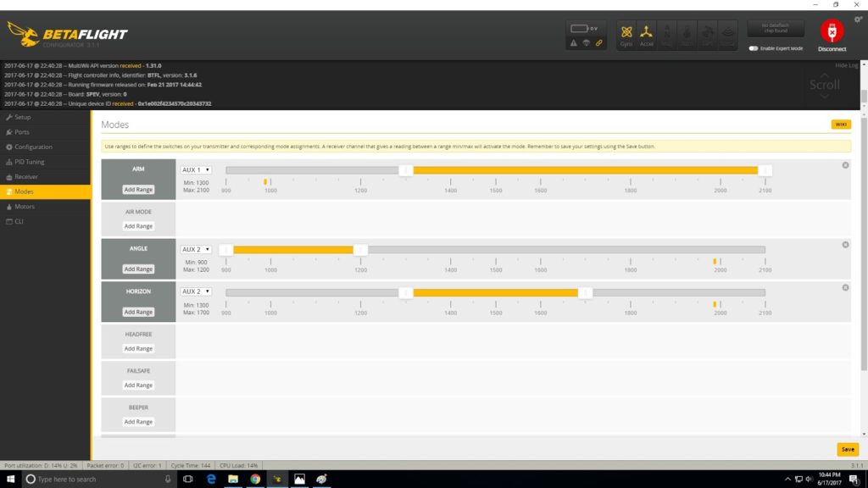Select the Motors section in sidebar
This screenshot has width=868, height=488.
[x=27, y=206]
